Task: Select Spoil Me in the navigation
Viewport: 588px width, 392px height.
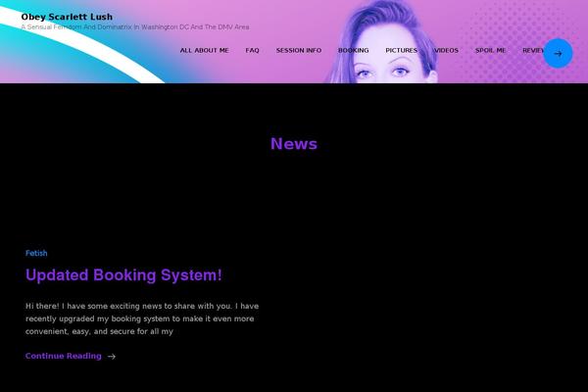Action: point(490,50)
